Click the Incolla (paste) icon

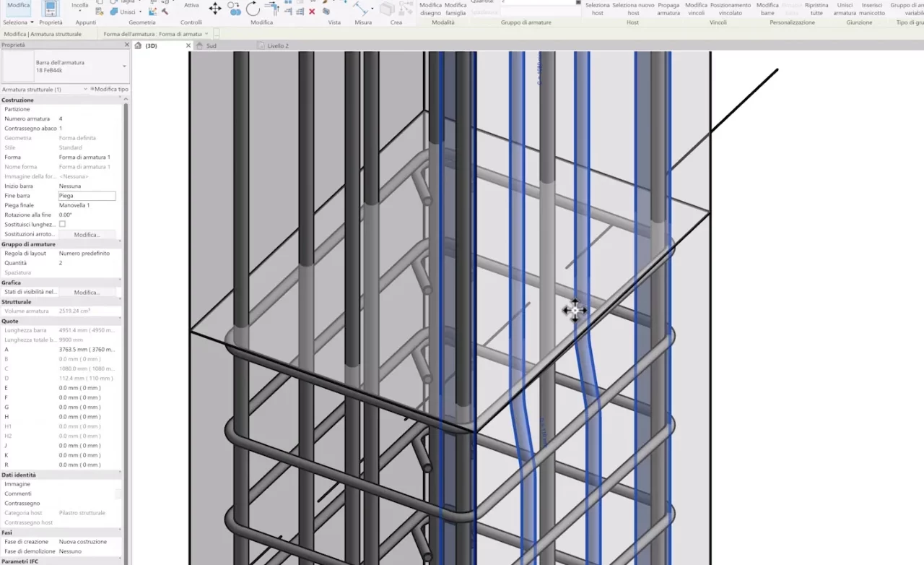click(79, 7)
